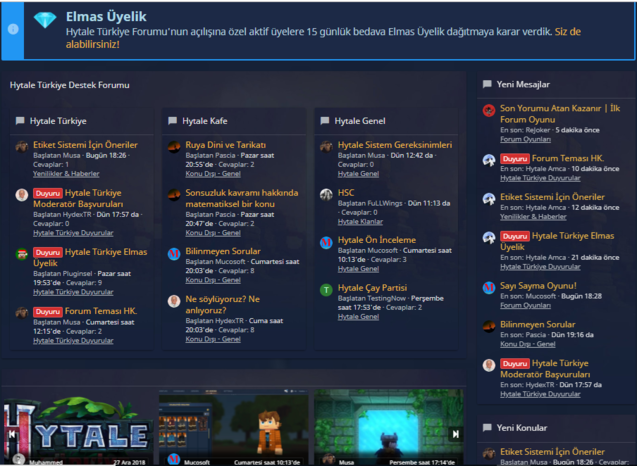Open Sayı Sayma Oyunu! topic
The height and width of the screenshot is (466, 637).
coord(538,286)
